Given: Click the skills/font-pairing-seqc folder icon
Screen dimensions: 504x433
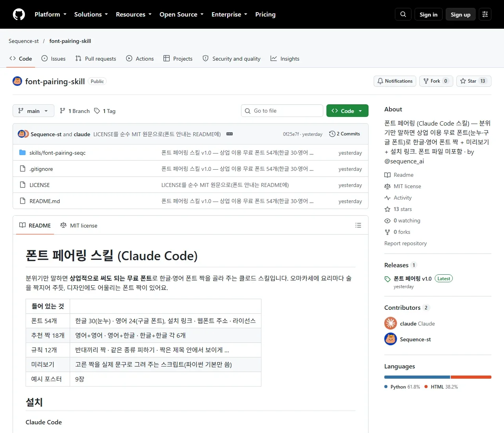Looking at the screenshot, I should click(x=22, y=153).
